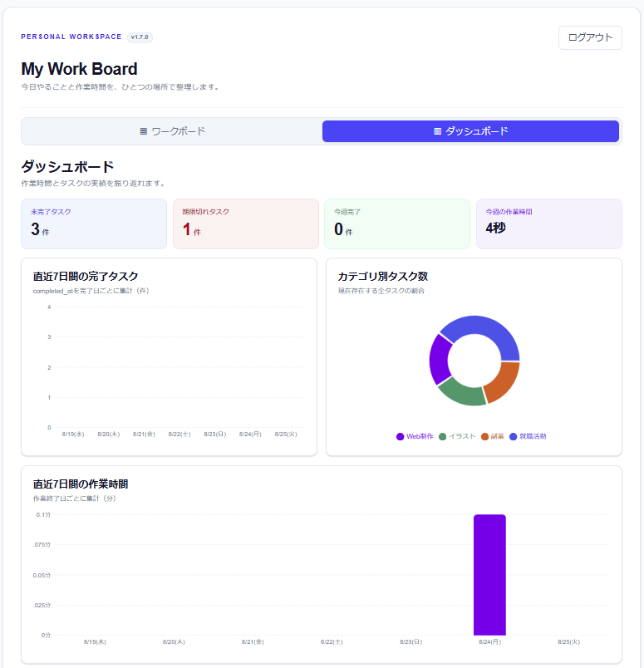Open the 今週完了 summary card

(397, 223)
